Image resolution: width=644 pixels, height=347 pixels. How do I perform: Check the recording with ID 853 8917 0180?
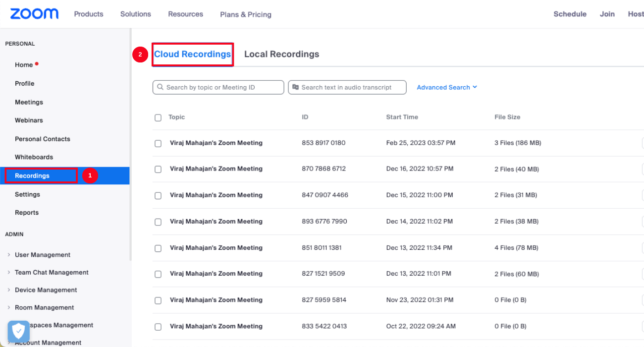point(158,143)
